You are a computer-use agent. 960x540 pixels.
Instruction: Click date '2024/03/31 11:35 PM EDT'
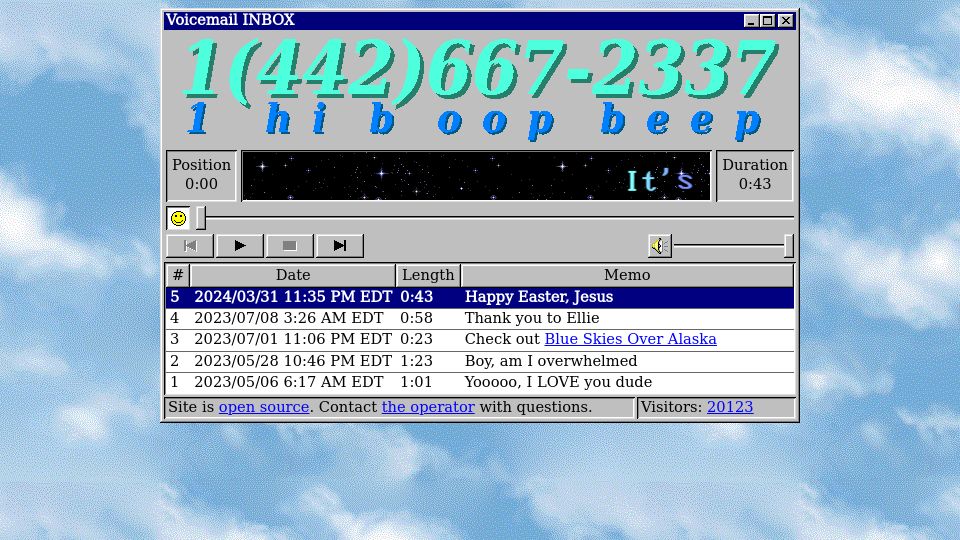[x=293, y=297]
